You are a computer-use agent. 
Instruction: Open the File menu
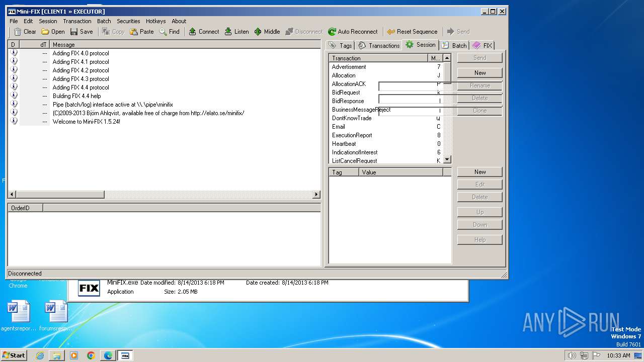point(14,21)
